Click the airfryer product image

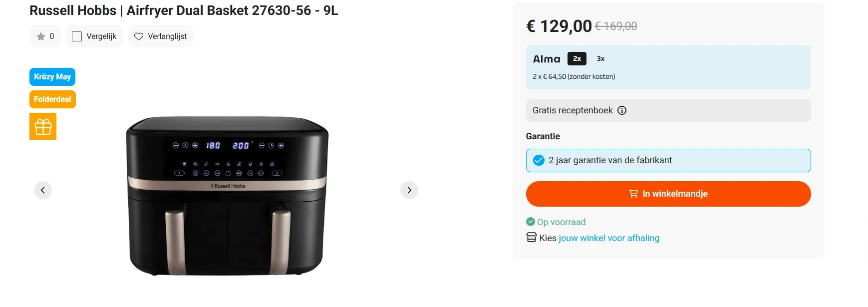point(227,196)
